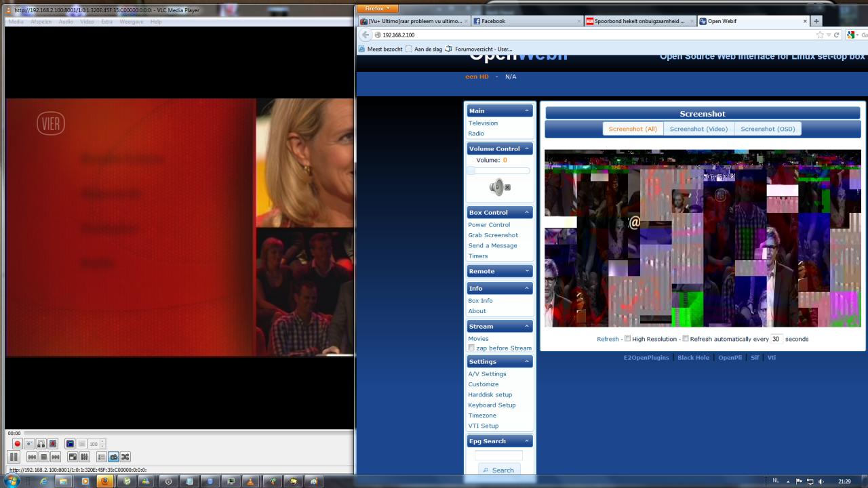Viewport: 868px width, 488px height.
Task: Take a snapshot in VLC
Action: tap(30, 444)
